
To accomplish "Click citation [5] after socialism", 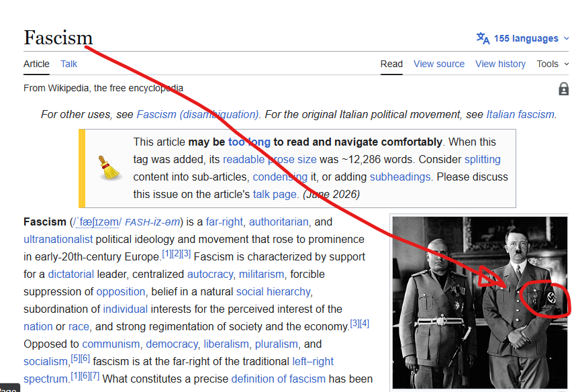I will click(75, 358).
